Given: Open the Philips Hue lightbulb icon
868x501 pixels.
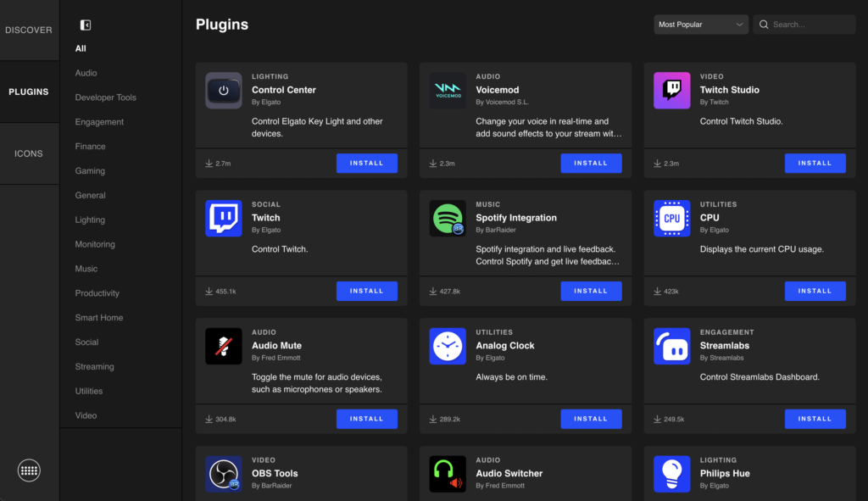Looking at the screenshot, I should pos(671,474).
